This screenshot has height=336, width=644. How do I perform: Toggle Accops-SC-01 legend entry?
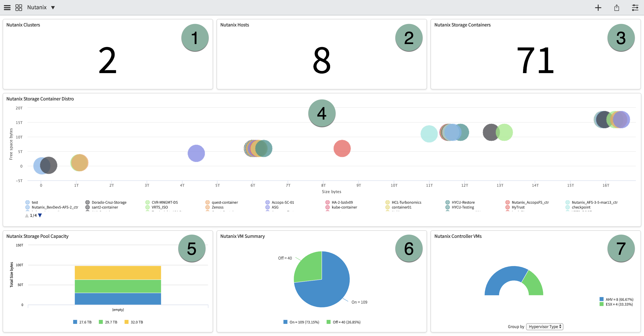pos(280,202)
